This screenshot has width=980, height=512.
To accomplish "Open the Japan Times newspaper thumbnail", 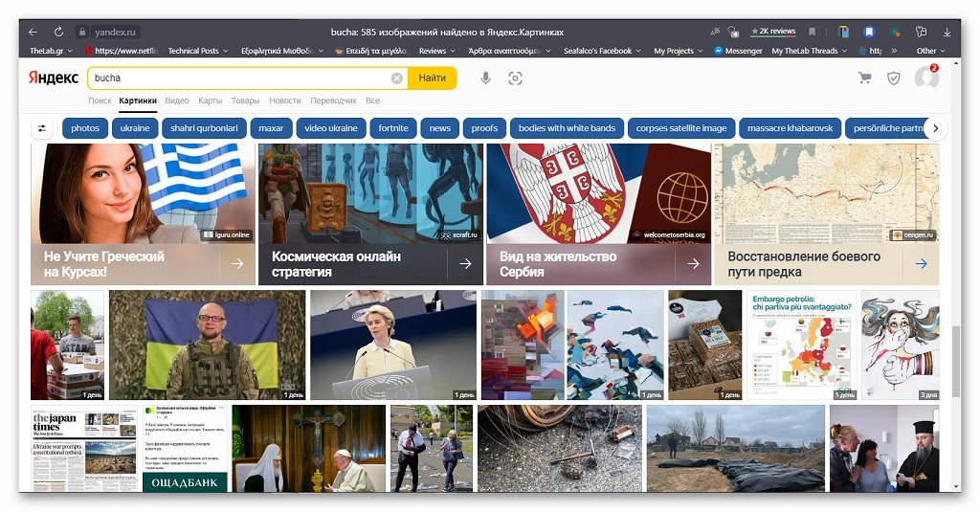I will tap(84, 448).
